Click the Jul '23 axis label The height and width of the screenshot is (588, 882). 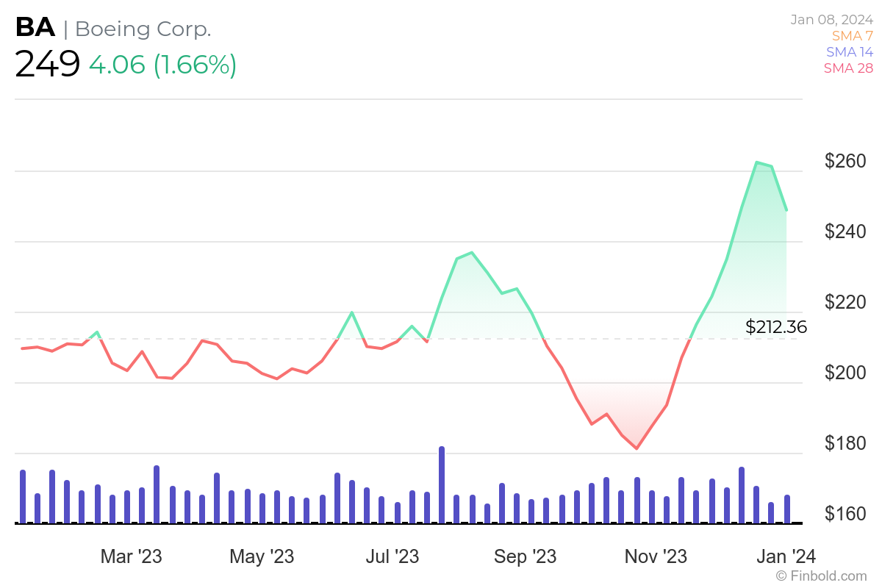tap(392, 556)
